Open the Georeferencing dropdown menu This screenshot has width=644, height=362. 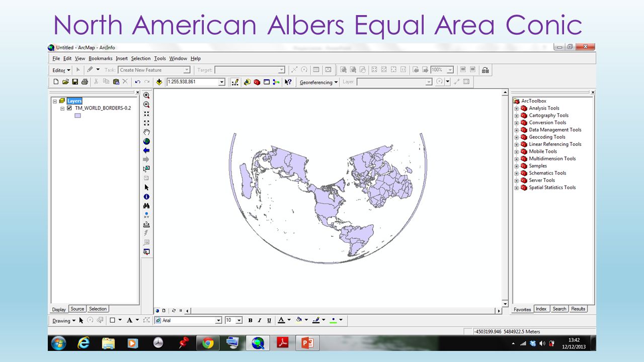coord(319,82)
